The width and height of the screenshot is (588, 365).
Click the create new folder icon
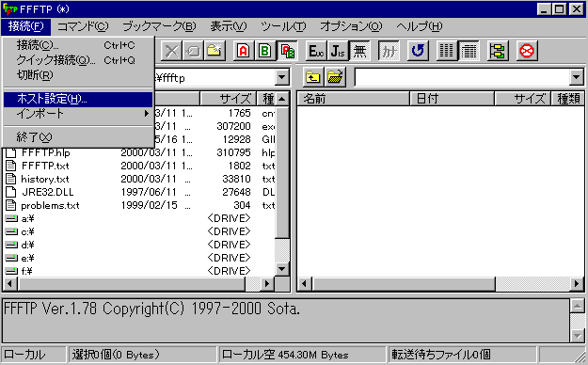pos(215,51)
